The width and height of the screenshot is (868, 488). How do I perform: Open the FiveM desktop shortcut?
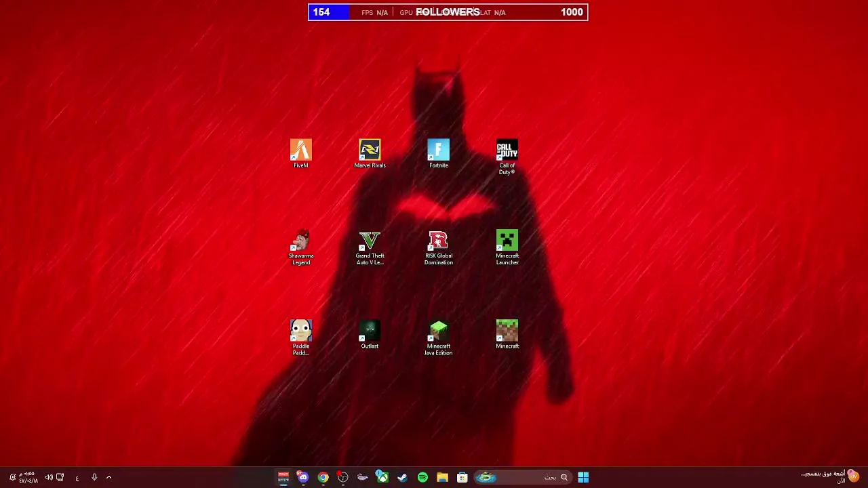point(301,154)
